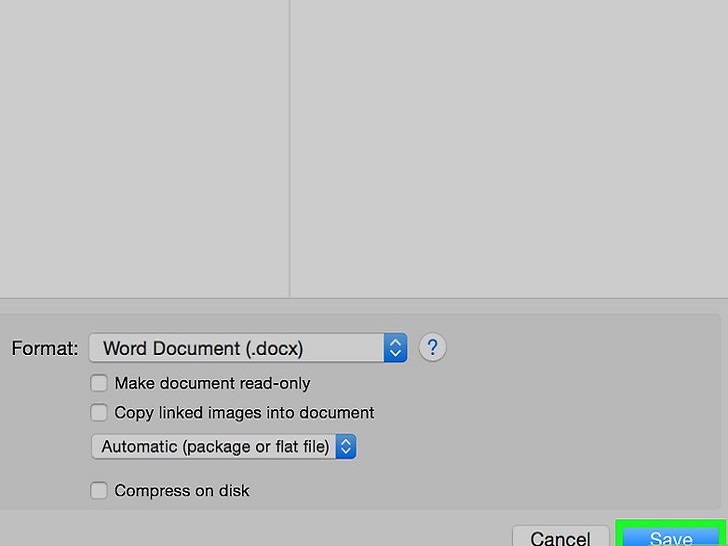Image resolution: width=728 pixels, height=546 pixels.
Task: Click the blue arrows on the Automatic dropdown
Action: (346, 447)
